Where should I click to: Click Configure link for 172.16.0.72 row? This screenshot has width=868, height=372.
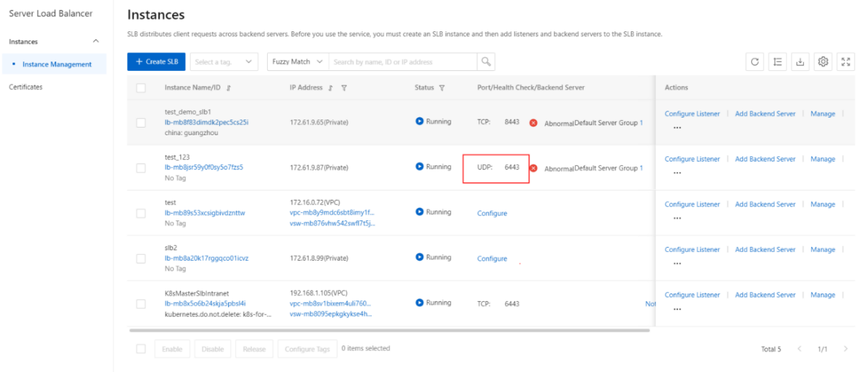tap(492, 213)
